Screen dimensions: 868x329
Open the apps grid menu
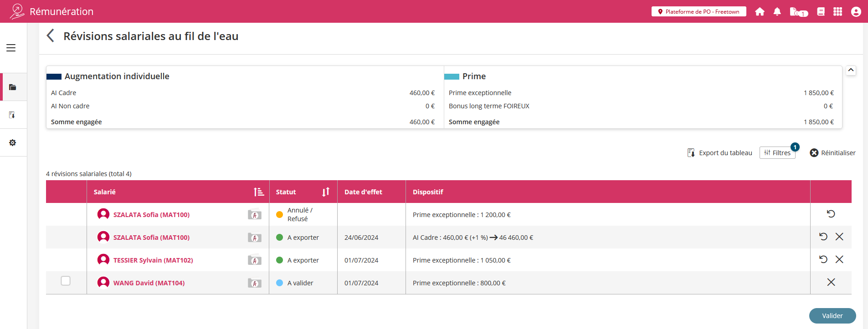(837, 12)
